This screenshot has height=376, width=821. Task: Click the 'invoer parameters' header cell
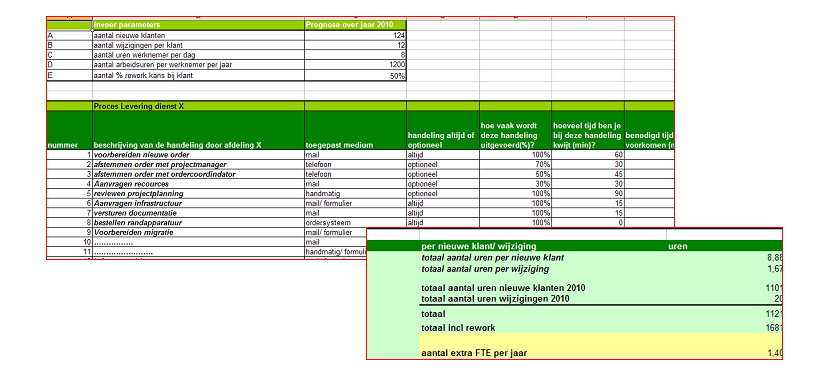pyautogui.click(x=198, y=25)
